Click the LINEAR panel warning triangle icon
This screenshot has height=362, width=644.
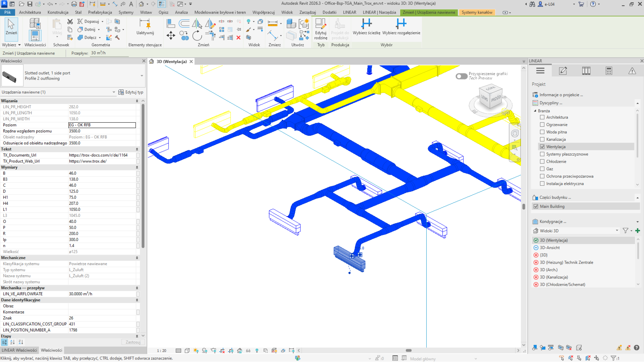[x=632, y=71]
